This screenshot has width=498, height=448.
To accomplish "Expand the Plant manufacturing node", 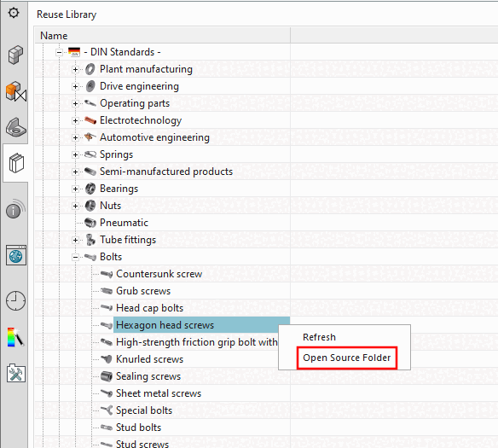I will click(75, 69).
